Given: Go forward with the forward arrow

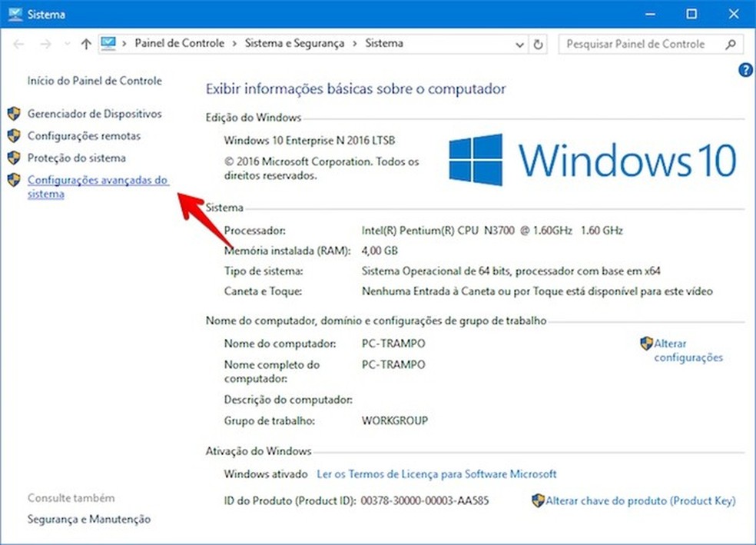Looking at the screenshot, I should [x=45, y=45].
